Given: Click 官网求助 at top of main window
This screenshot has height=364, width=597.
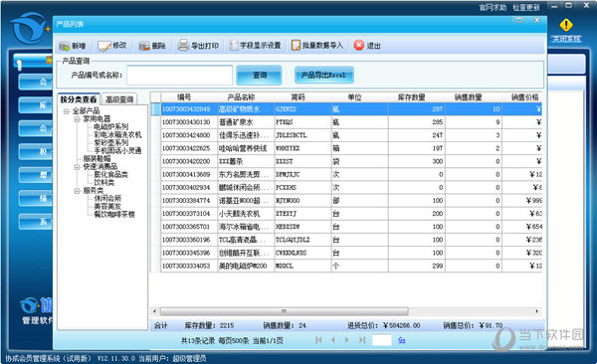Looking at the screenshot, I should pos(493,8).
